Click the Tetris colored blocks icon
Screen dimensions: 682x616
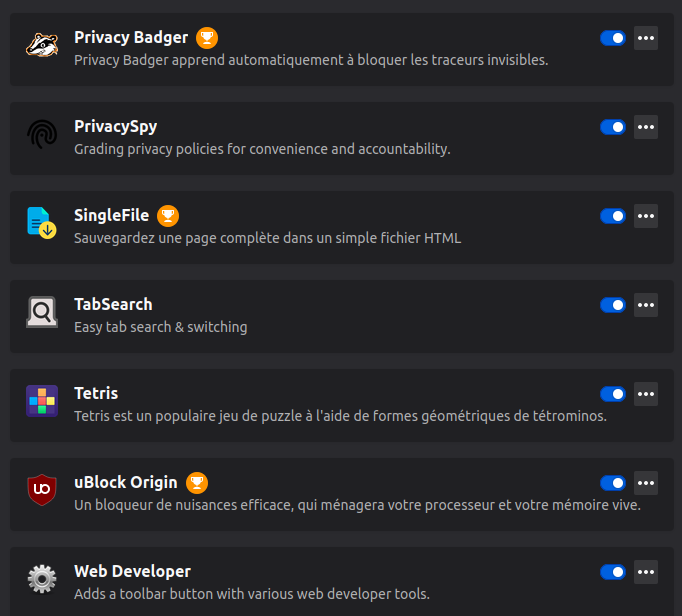pos(41,401)
